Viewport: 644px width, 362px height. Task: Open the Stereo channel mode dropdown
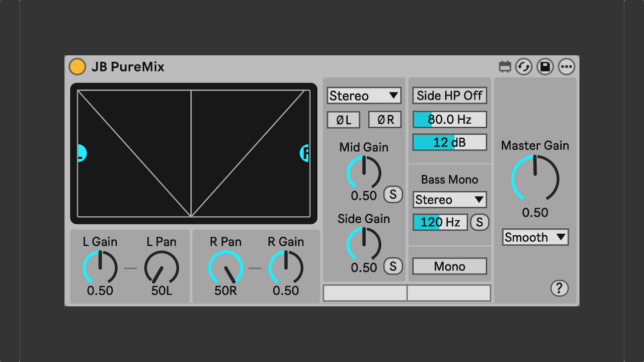(364, 96)
